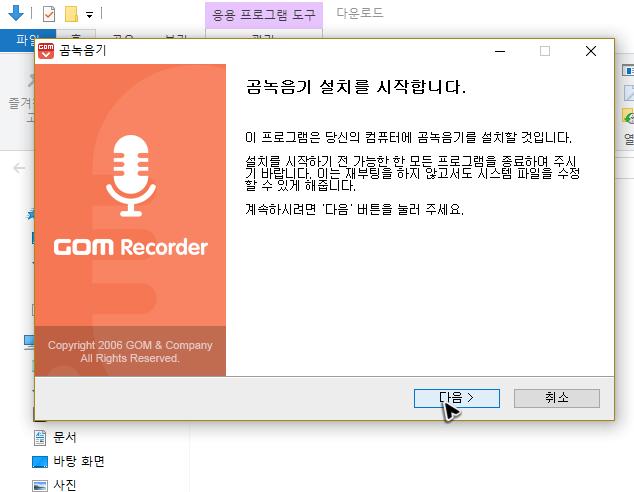Click the 바탕 화면 desktop icon in navigation pane
634x492 pixels.
[x=40, y=462]
